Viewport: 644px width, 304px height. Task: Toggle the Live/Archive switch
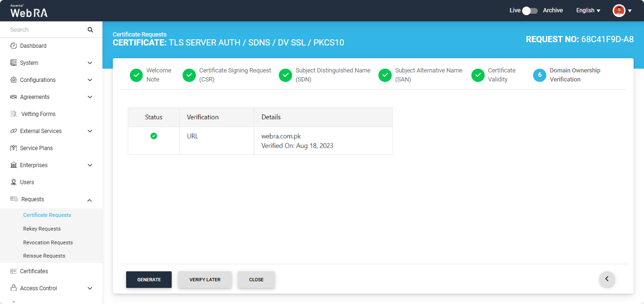point(530,10)
